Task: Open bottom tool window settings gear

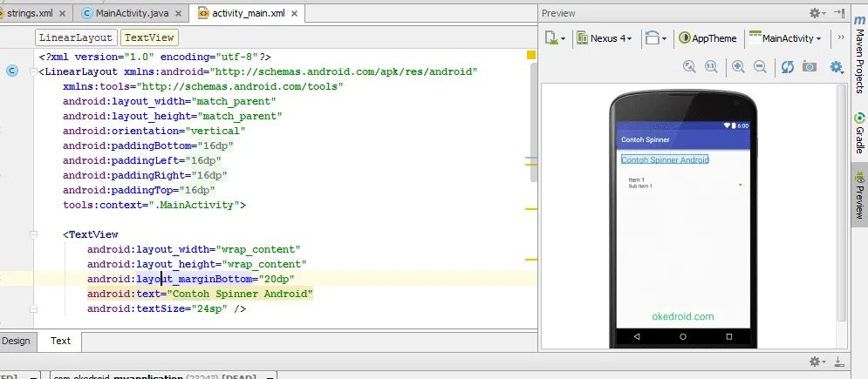Action: [x=817, y=362]
